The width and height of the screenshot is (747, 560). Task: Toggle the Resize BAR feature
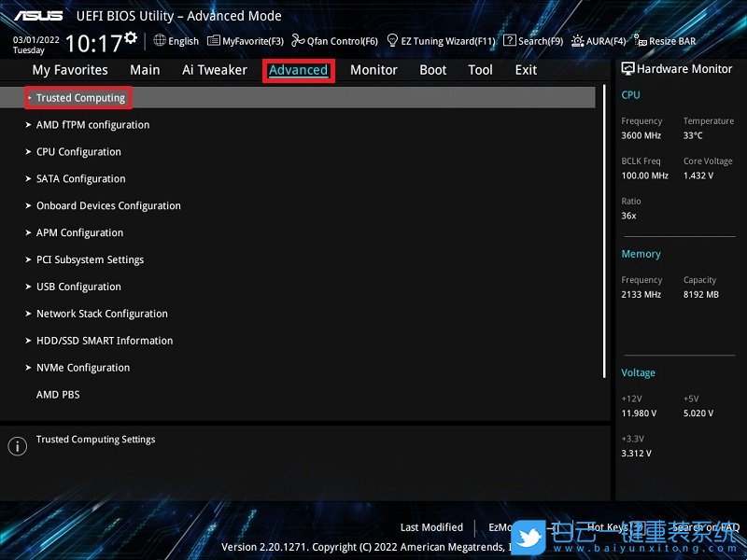click(668, 40)
